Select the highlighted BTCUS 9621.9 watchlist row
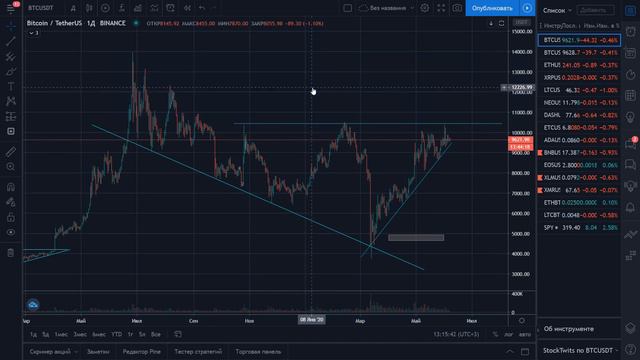Screen dimensions: 640x360 pyautogui.click(x=579, y=40)
